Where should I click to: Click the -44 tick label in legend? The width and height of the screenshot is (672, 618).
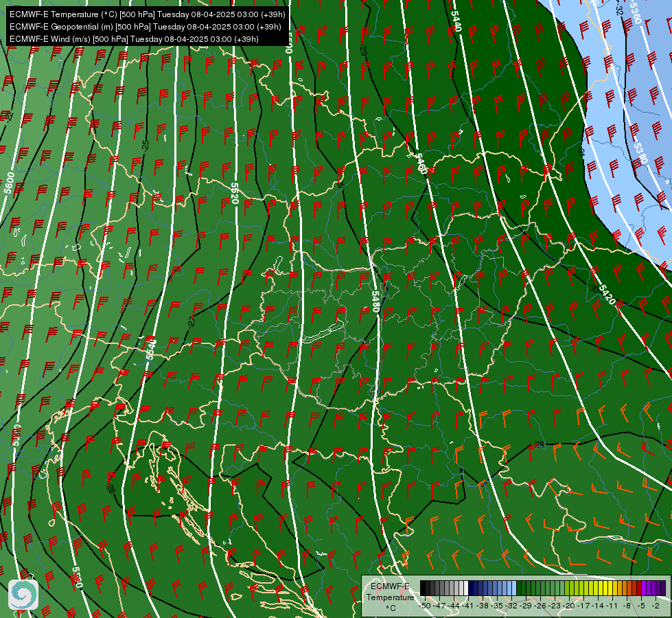[454, 606]
